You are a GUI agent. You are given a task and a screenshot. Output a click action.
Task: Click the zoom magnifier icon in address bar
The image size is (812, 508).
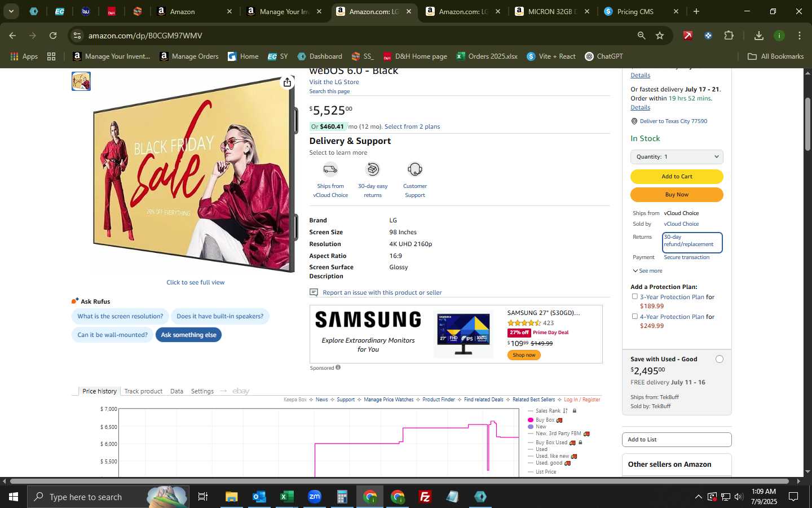click(x=641, y=36)
